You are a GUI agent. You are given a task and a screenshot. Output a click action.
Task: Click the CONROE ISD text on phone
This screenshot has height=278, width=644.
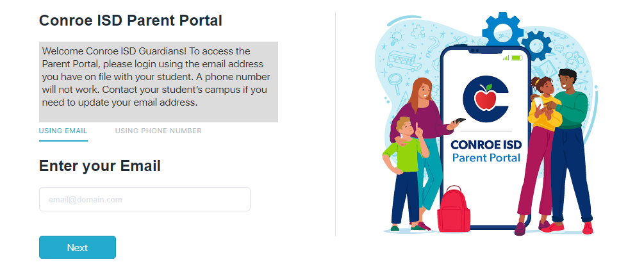(x=486, y=143)
